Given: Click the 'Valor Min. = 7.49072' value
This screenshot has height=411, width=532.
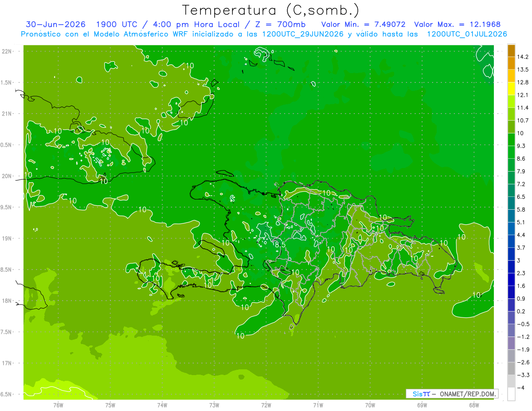Looking at the screenshot, I should click(x=363, y=24).
